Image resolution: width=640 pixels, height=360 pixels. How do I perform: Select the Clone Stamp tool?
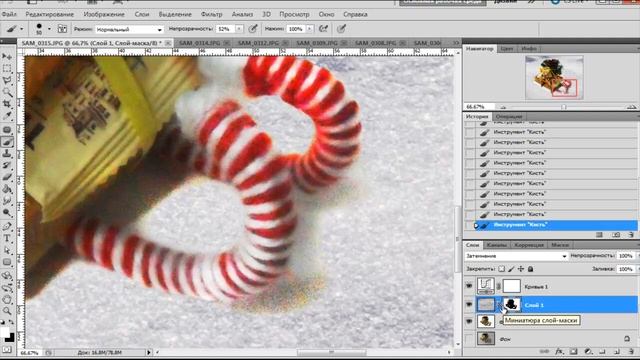coord(7,153)
